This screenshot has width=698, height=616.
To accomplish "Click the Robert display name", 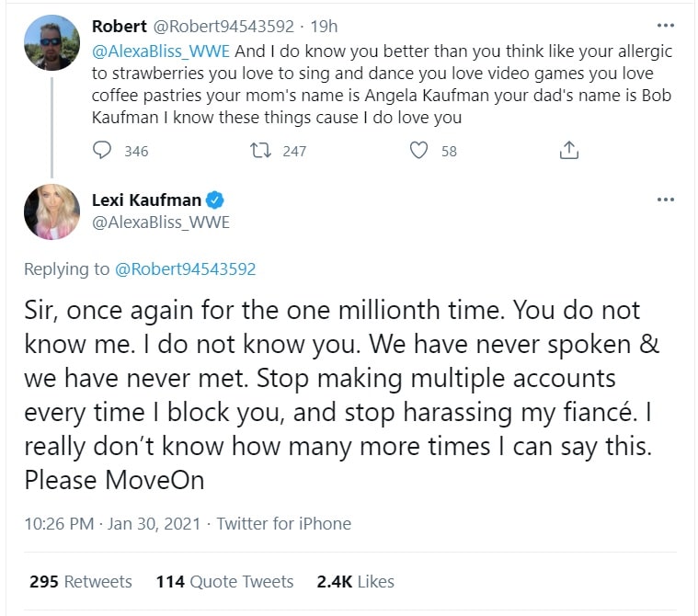I will tap(118, 27).
